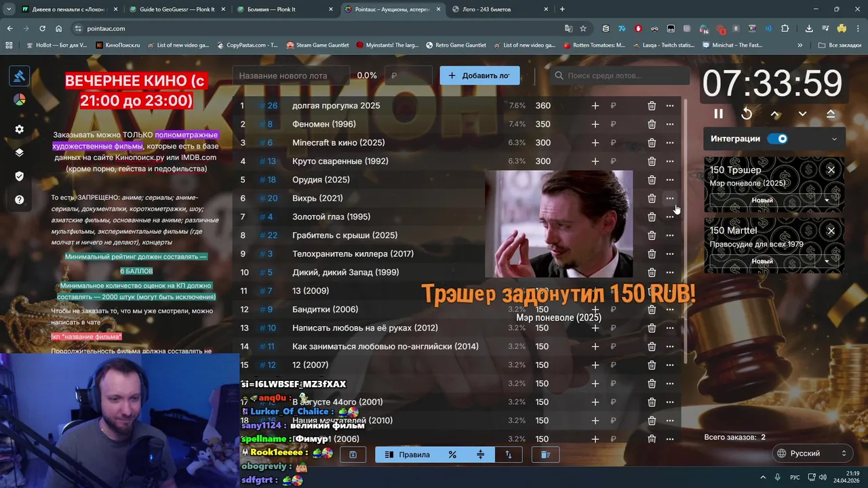Select lot 'Дикий, дикий Запад (1999)'
Viewport: 868px width, 488px height.
(345, 272)
